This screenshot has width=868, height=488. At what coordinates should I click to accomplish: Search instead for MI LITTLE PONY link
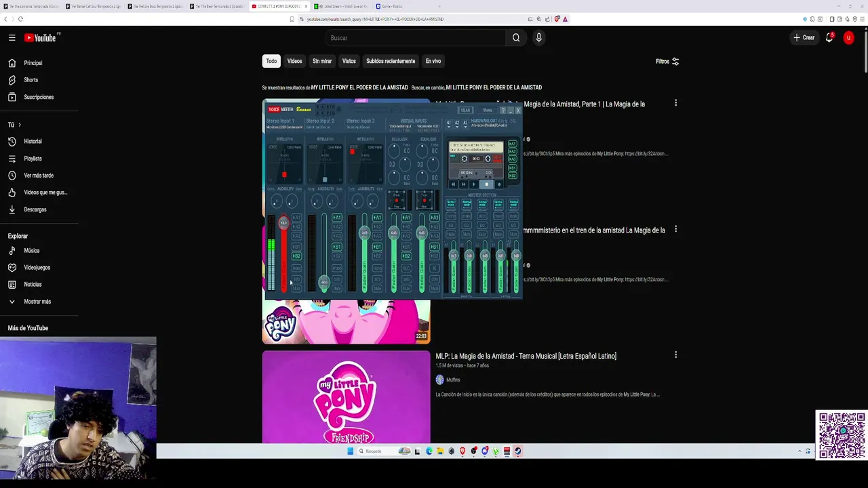[x=494, y=87]
